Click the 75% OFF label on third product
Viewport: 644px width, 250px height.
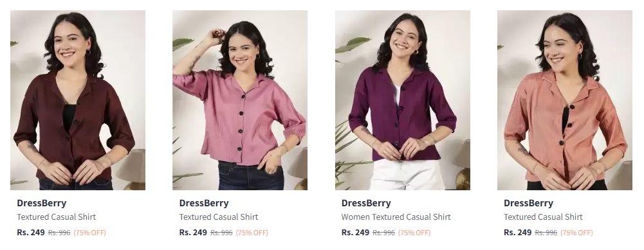click(414, 233)
